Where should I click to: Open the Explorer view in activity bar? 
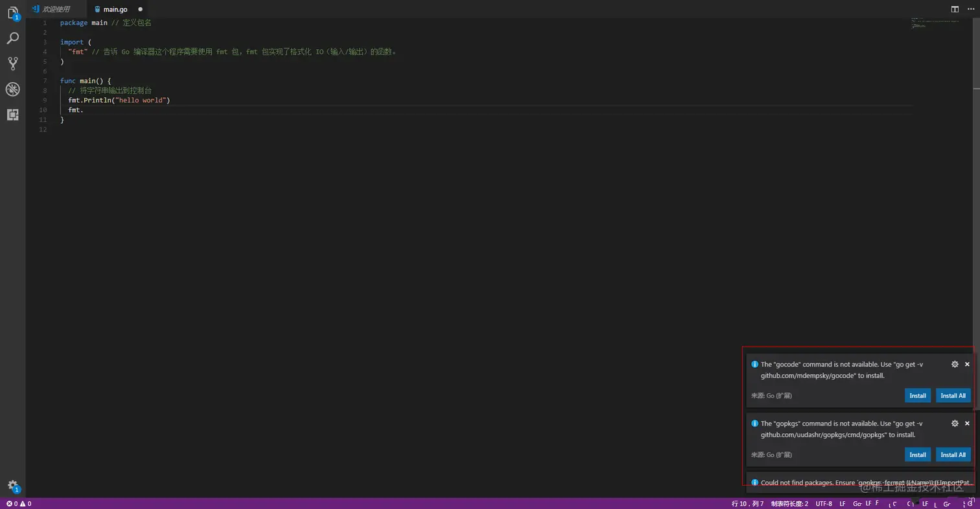pos(12,13)
